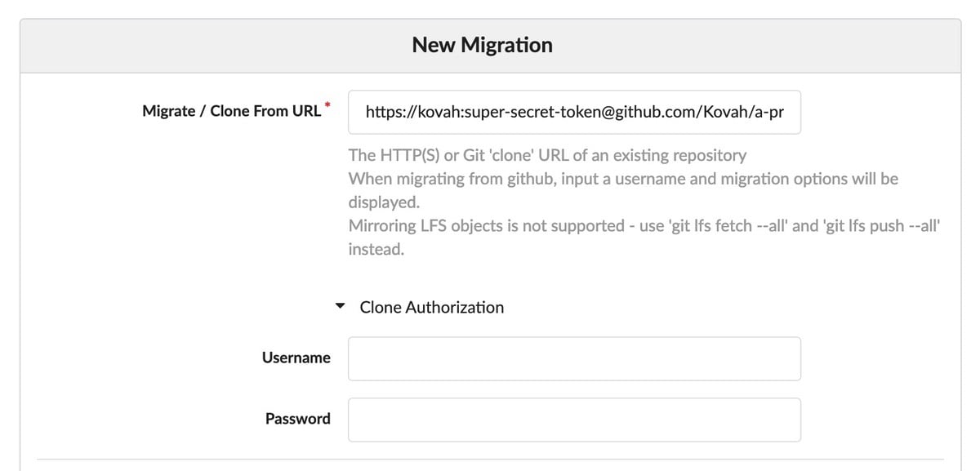Click inside the Password text box
The image size is (980, 471).
coord(574,420)
